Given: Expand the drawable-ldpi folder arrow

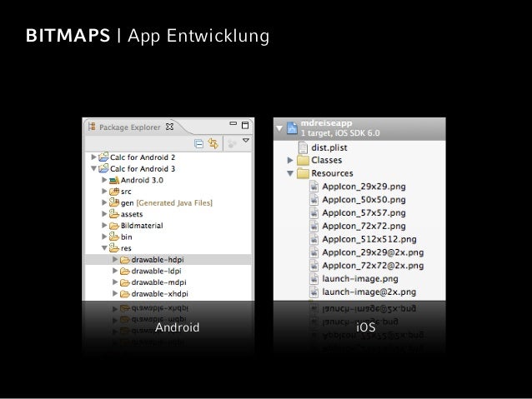Looking at the screenshot, I should [115, 271].
